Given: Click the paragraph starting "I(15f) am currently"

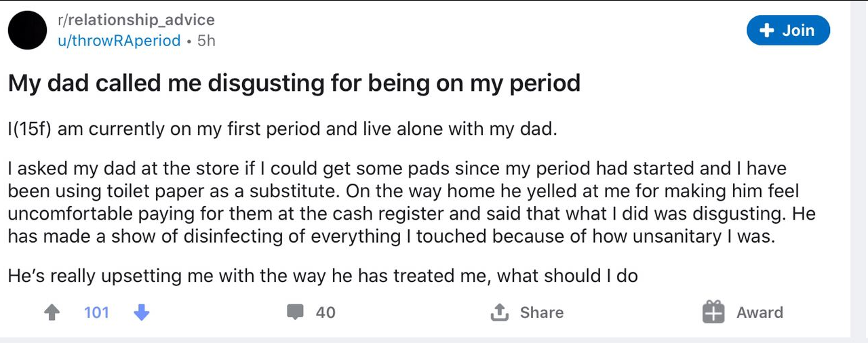Looking at the screenshot, I should point(282,129).
